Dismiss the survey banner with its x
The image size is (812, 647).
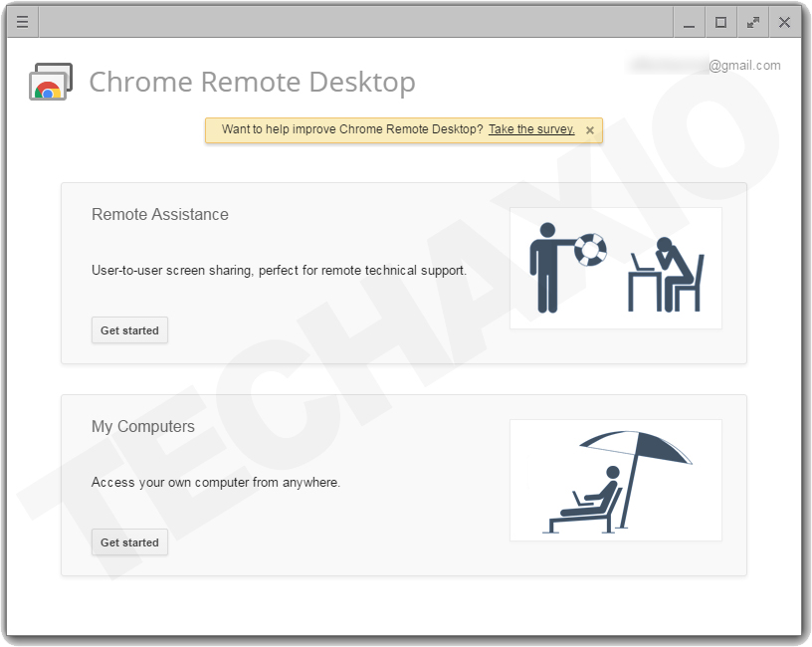pos(589,129)
